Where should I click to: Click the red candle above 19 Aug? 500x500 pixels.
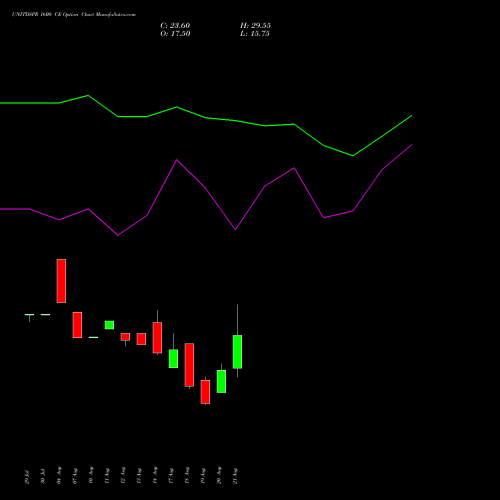(x=205, y=392)
